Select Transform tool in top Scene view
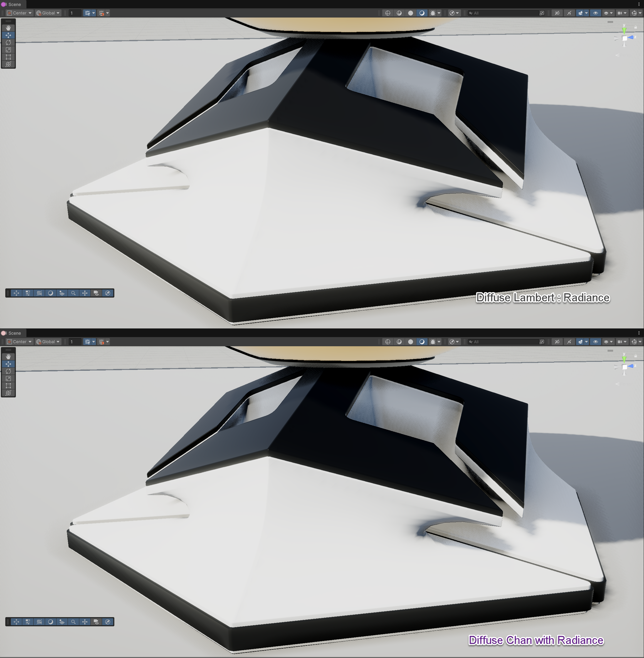Screen dimensions: 644x658 (x=8, y=64)
